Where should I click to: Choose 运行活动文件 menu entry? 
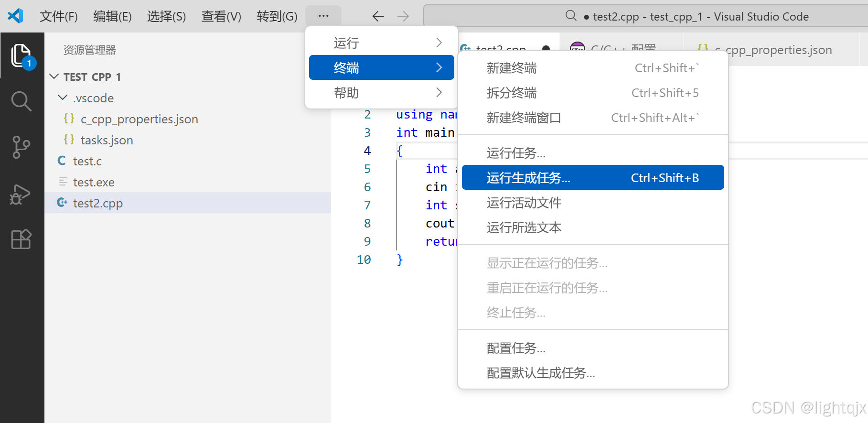pos(593,203)
